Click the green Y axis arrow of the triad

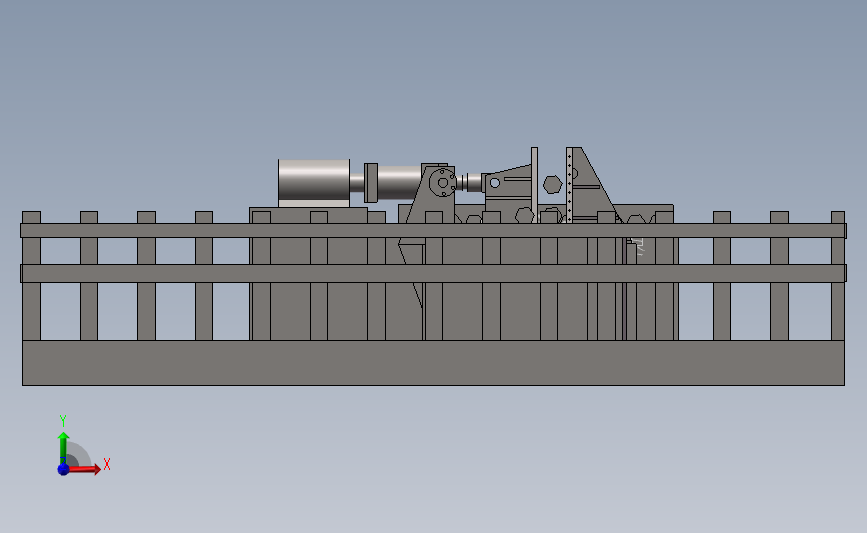point(63,447)
